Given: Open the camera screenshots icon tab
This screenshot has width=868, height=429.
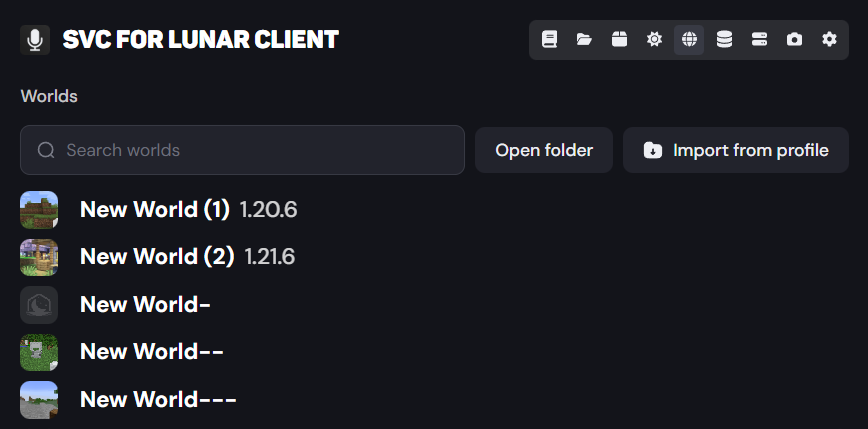Looking at the screenshot, I should point(794,40).
